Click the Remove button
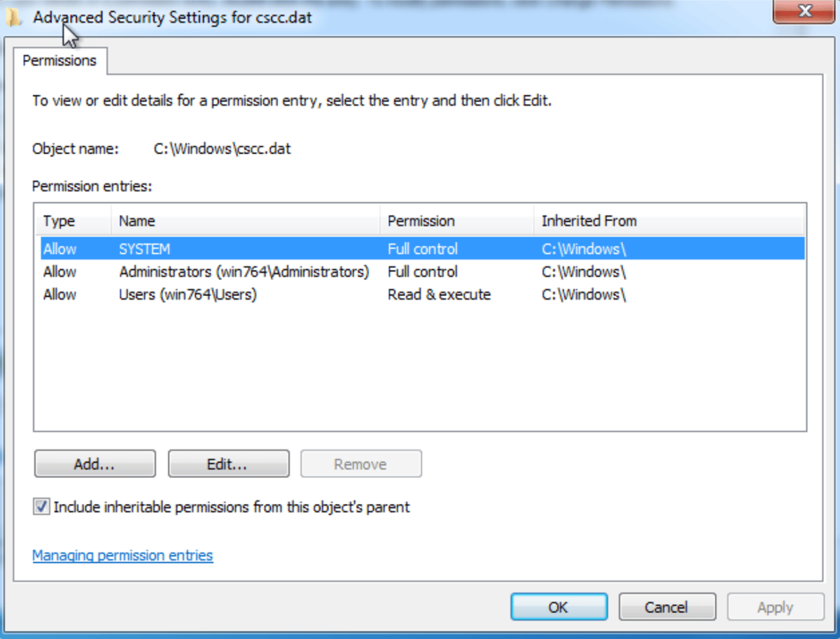 point(360,463)
